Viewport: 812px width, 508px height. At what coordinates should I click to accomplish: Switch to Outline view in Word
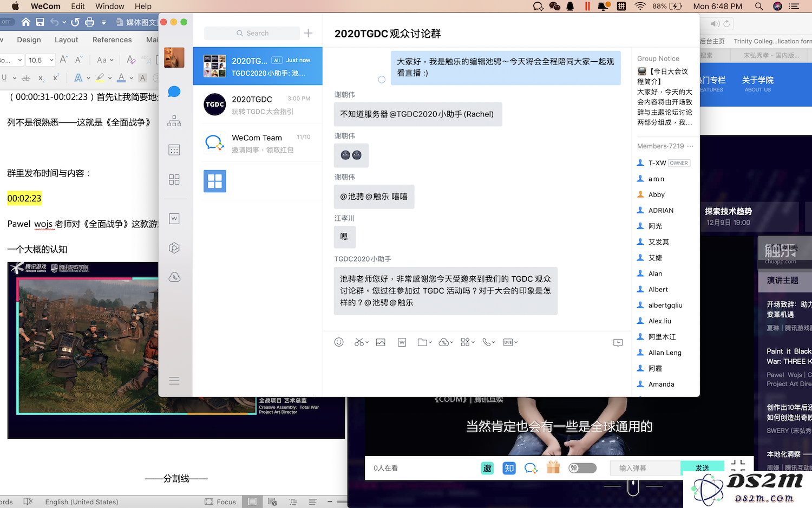coord(293,502)
